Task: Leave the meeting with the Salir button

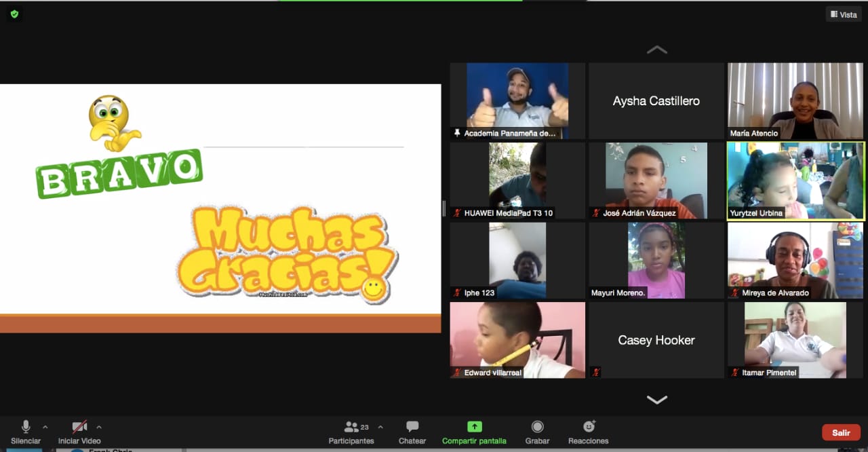Action: click(841, 432)
